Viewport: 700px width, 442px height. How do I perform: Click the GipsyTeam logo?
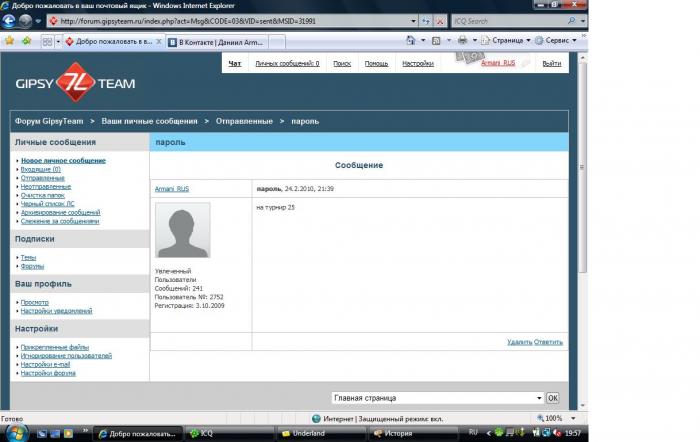click(x=75, y=83)
